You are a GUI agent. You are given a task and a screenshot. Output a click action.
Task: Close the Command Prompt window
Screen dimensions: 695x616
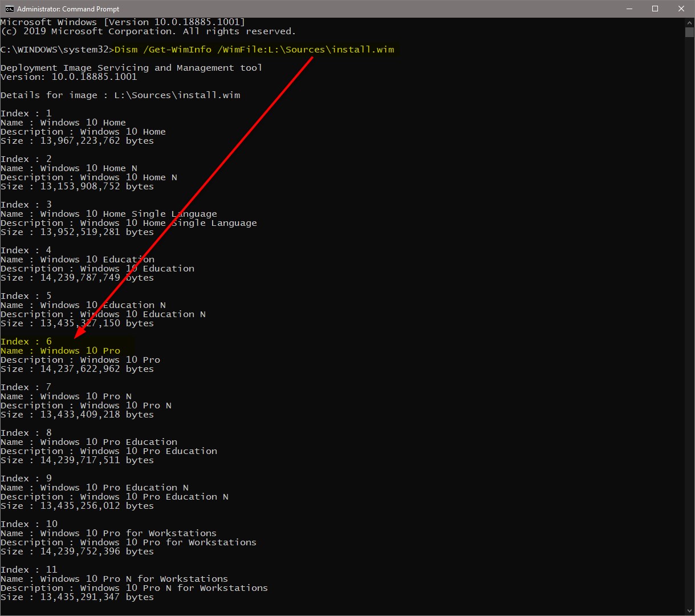click(x=681, y=9)
